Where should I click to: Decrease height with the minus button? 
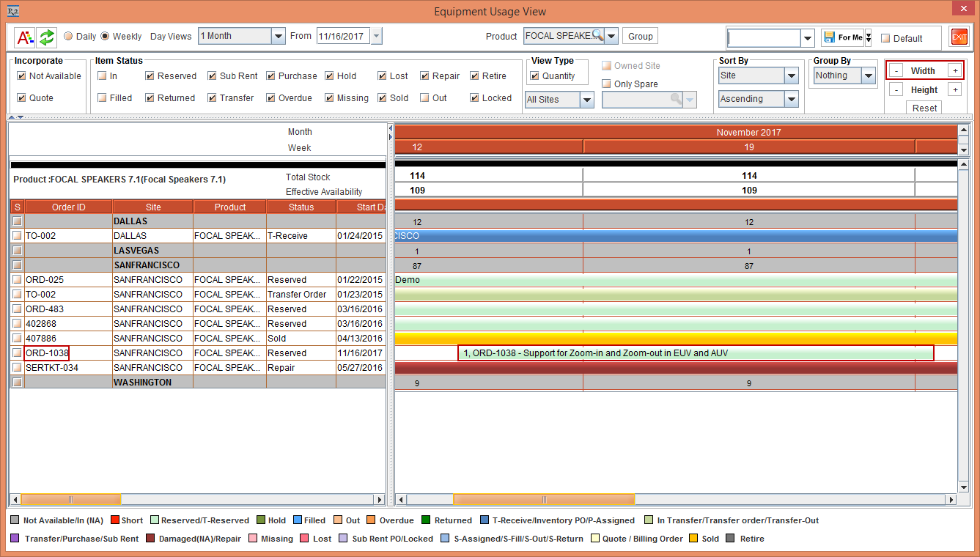pos(896,89)
